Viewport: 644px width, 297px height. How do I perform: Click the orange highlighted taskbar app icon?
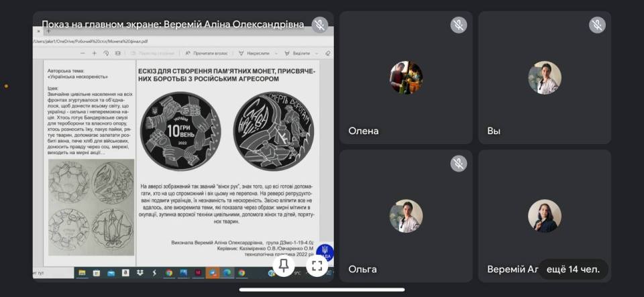point(213,273)
